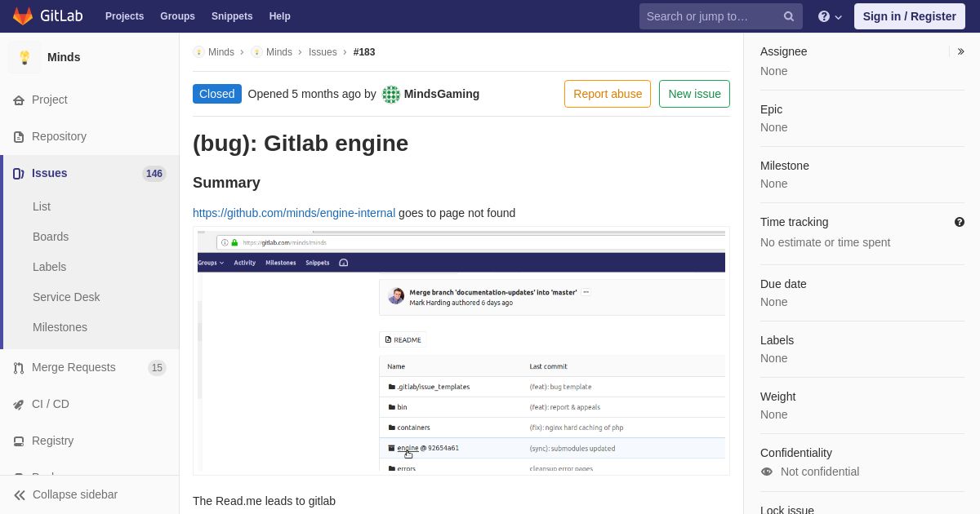Click the Repository file icon
The height and width of the screenshot is (514, 980).
coord(19,137)
